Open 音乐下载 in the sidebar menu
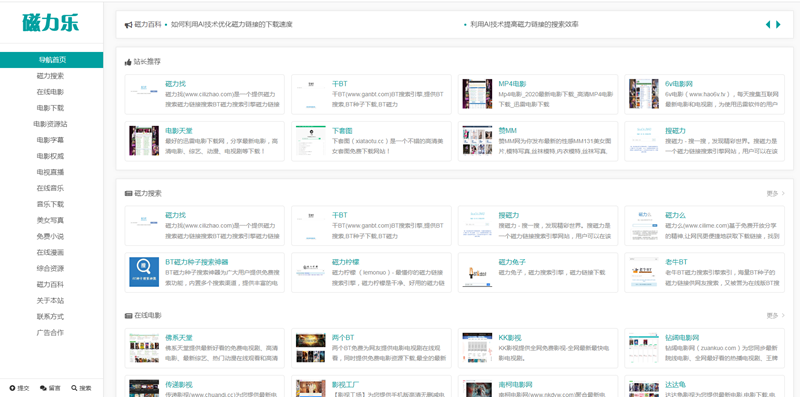The image size is (800, 397). [x=50, y=204]
